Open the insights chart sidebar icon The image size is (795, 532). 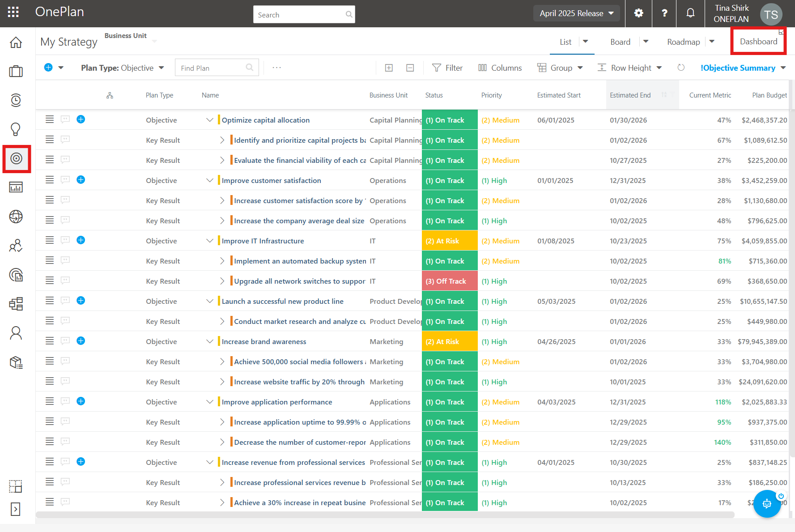point(16,275)
